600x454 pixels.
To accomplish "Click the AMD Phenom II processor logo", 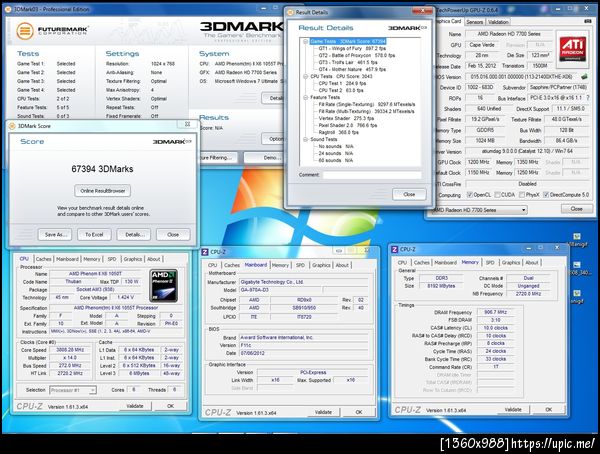I will pyautogui.click(x=163, y=286).
